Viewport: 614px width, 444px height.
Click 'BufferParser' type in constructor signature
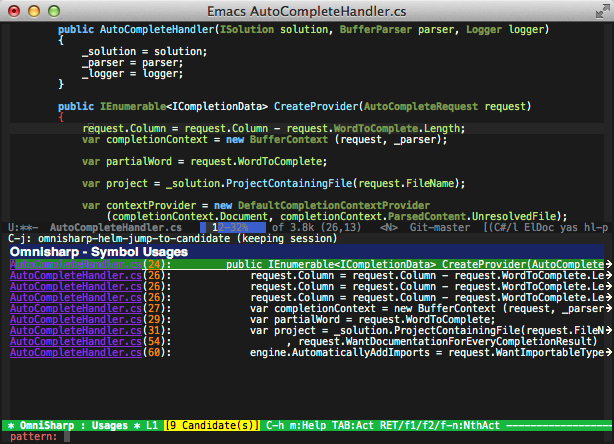tap(376, 30)
